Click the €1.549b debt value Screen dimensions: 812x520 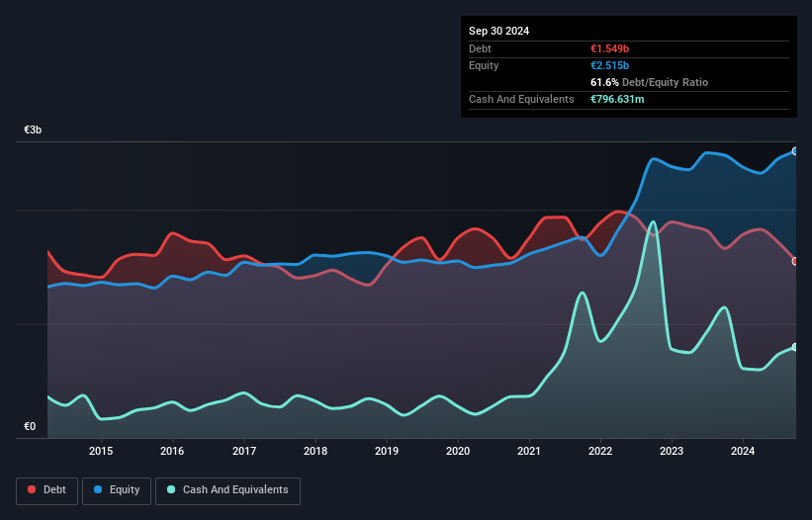tap(609, 48)
